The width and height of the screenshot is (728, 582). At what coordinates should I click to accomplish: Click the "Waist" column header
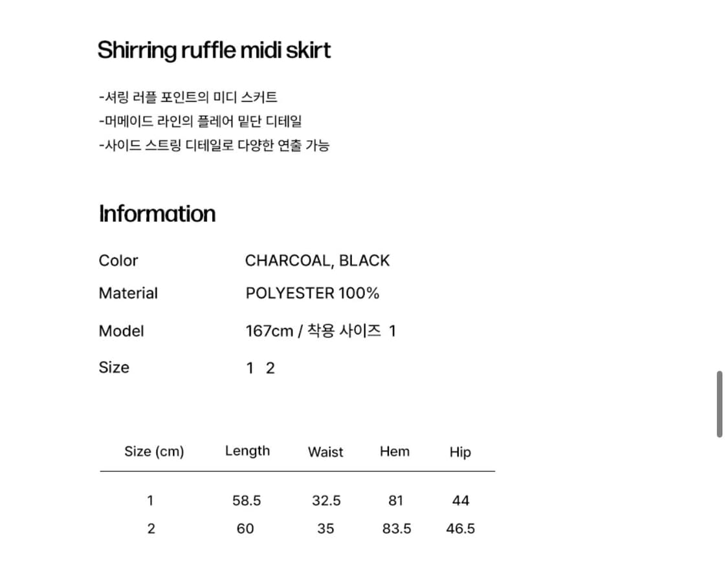point(325,452)
